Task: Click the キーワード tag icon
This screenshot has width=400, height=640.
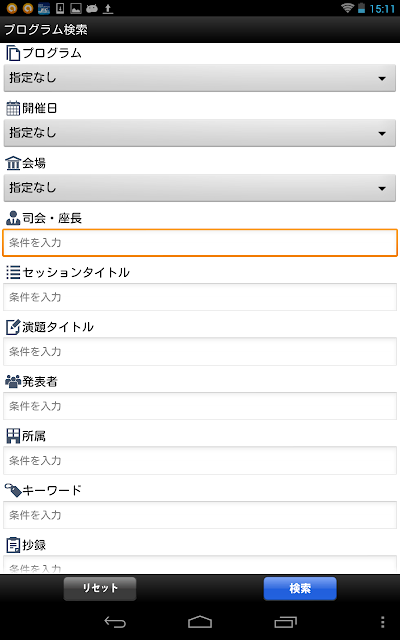Action: coord(13,490)
